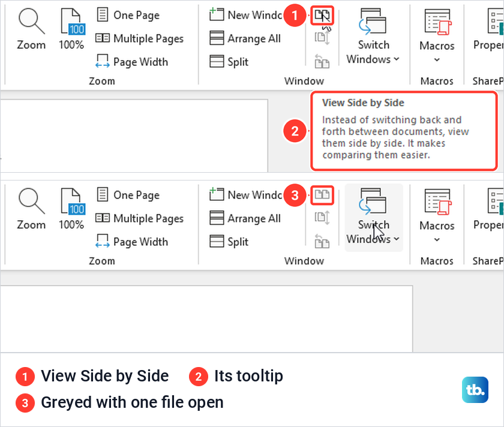Select Page Width in lower ribbon

click(132, 242)
